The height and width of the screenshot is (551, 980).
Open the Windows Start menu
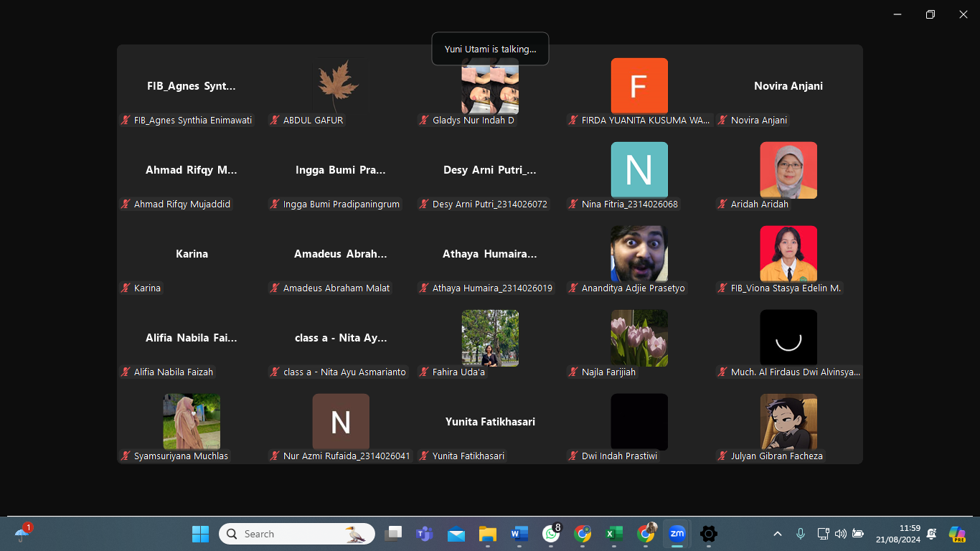coord(200,534)
